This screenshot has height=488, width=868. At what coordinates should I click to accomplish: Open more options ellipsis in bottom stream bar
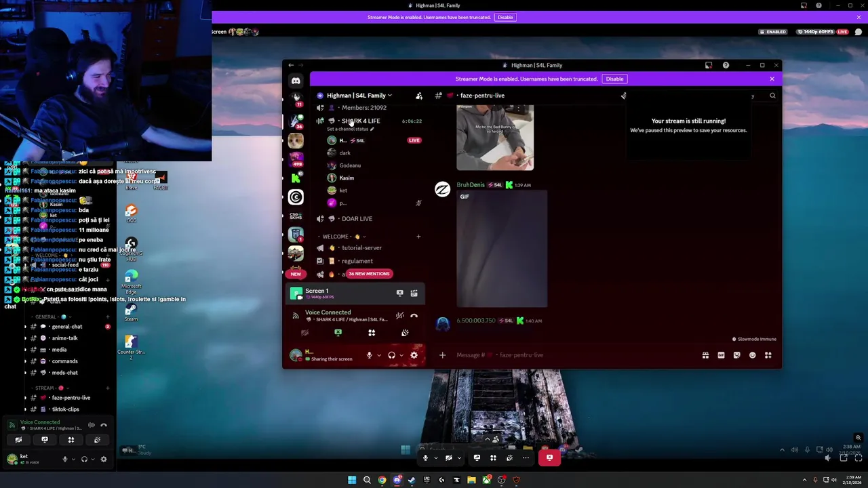click(526, 457)
